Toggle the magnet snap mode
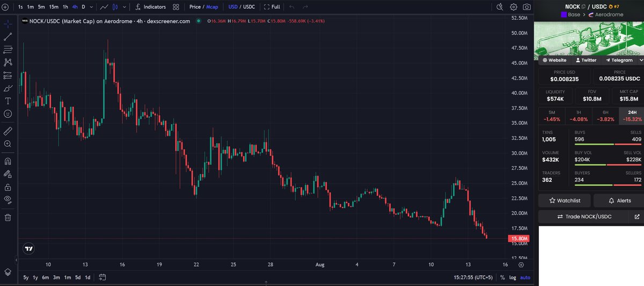This screenshot has width=644, height=286. (8, 161)
